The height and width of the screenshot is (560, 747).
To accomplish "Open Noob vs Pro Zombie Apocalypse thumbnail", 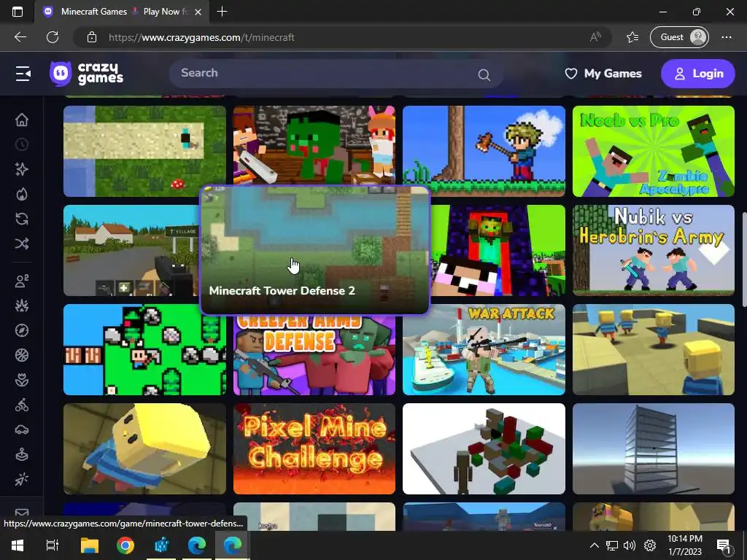I will coord(654,151).
